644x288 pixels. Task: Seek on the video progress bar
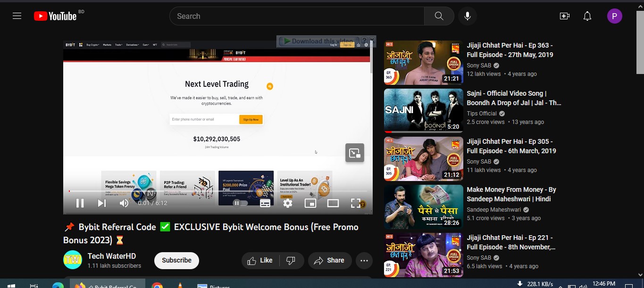pos(218,191)
